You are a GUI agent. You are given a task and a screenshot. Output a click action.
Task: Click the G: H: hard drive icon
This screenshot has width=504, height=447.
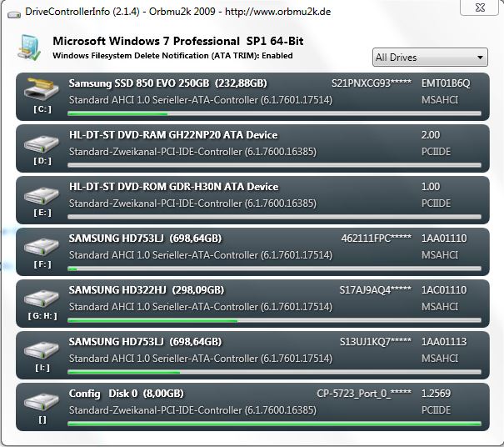41,299
